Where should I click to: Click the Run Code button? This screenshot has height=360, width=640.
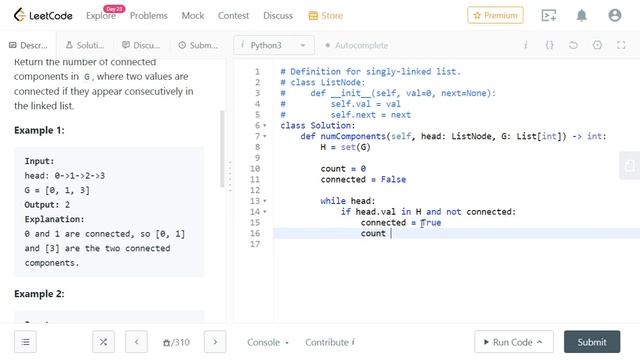pyautogui.click(x=513, y=342)
